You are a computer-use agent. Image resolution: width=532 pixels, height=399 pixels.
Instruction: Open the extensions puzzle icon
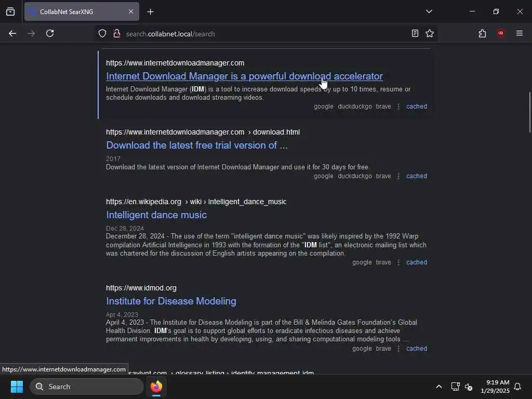(482, 33)
